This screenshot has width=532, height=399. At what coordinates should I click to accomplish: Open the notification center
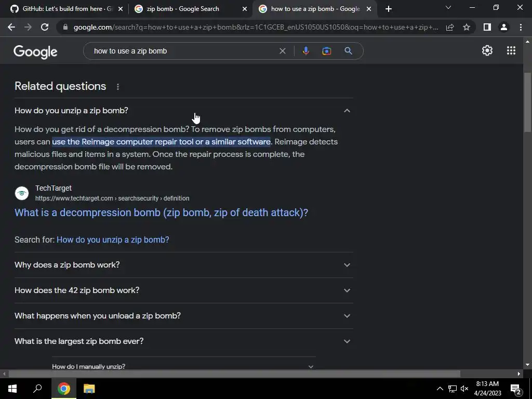tap(516, 389)
